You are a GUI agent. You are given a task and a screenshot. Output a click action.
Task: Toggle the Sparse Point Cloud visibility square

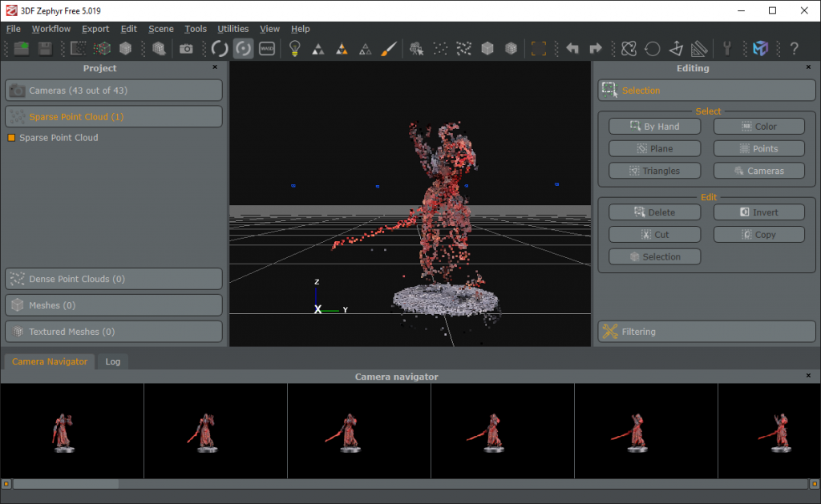tap(10, 138)
